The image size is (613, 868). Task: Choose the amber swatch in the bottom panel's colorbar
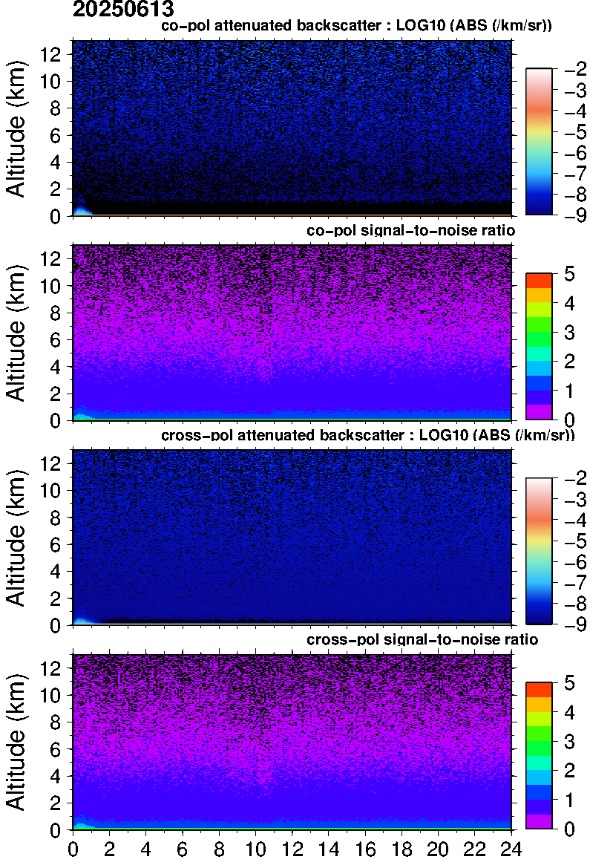point(539,704)
